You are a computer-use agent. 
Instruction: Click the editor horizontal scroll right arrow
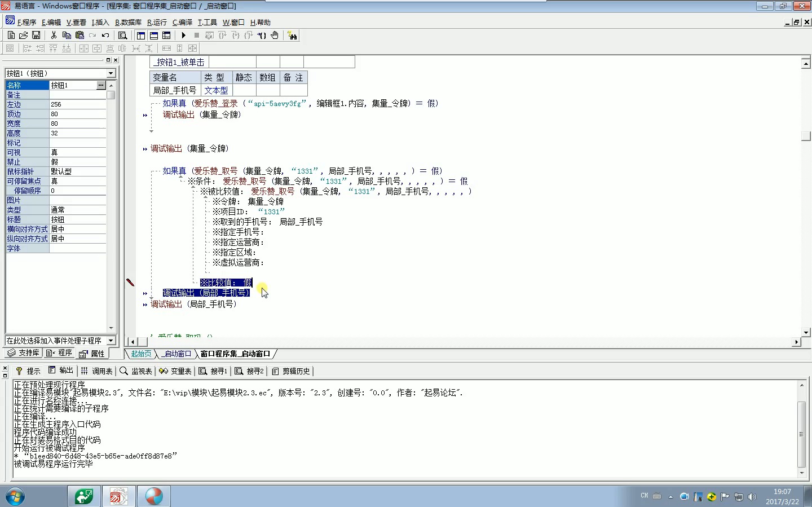tap(796, 342)
